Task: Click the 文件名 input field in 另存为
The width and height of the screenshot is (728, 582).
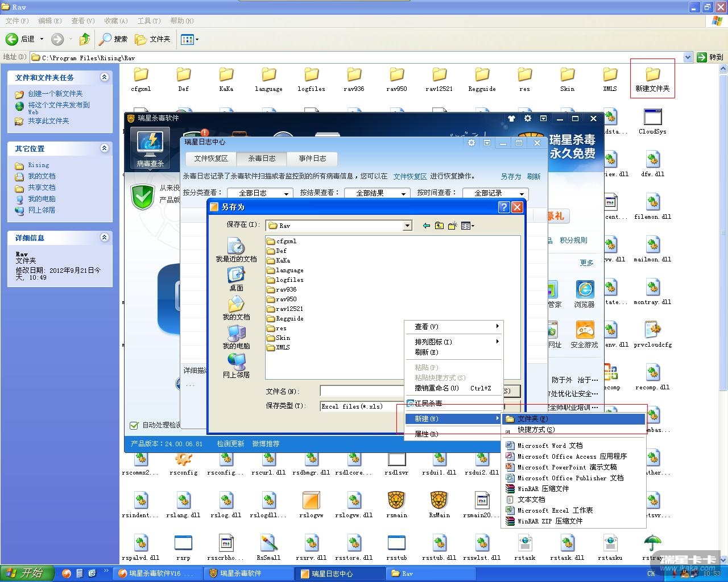Action: click(362, 391)
